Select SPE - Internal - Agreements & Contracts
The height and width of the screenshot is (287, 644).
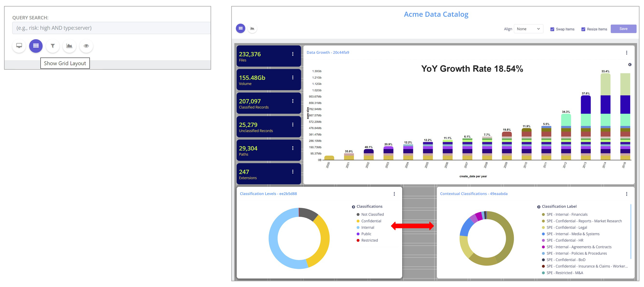coord(576,247)
